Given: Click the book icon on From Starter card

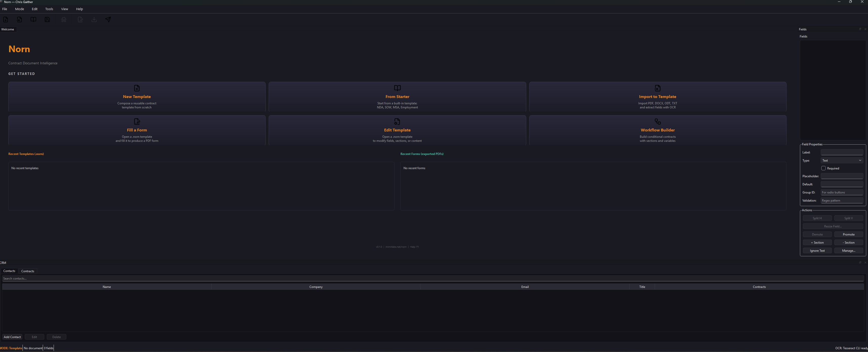Looking at the screenshot, I should pyautogui.click(x=397, y=88).
